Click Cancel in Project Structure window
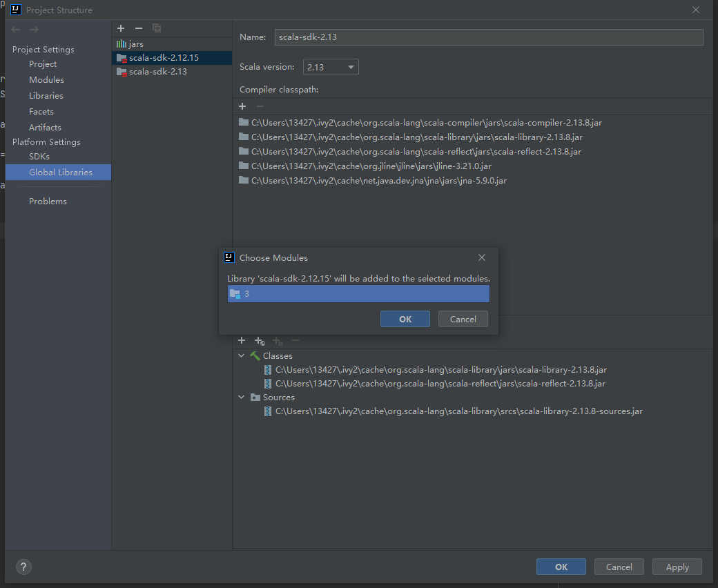Viewport: 718px width, 588px height. (x=619, y=567)
